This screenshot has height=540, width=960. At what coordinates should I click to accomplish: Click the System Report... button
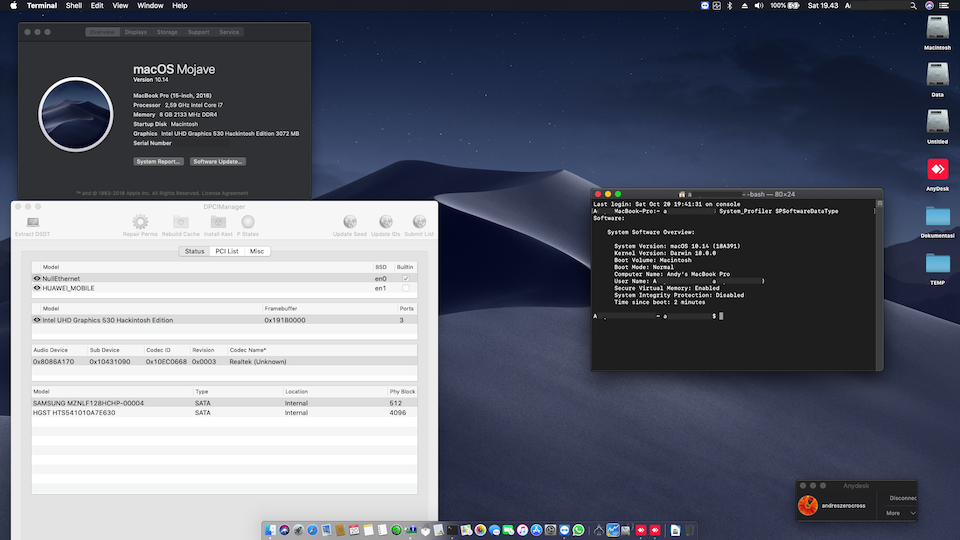point(159,161)
